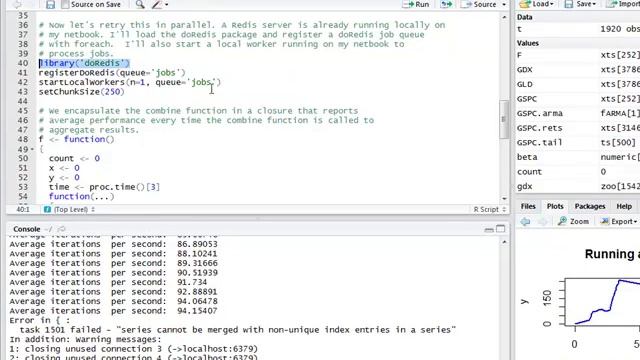Click the editor vertical scrollbar thumb

[504, 119]
